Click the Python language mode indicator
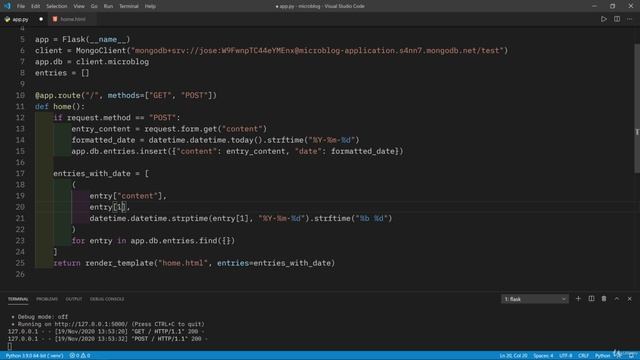The width and height of the screenshot is (640, 360). pyautogui.click(x=602, y=356)
